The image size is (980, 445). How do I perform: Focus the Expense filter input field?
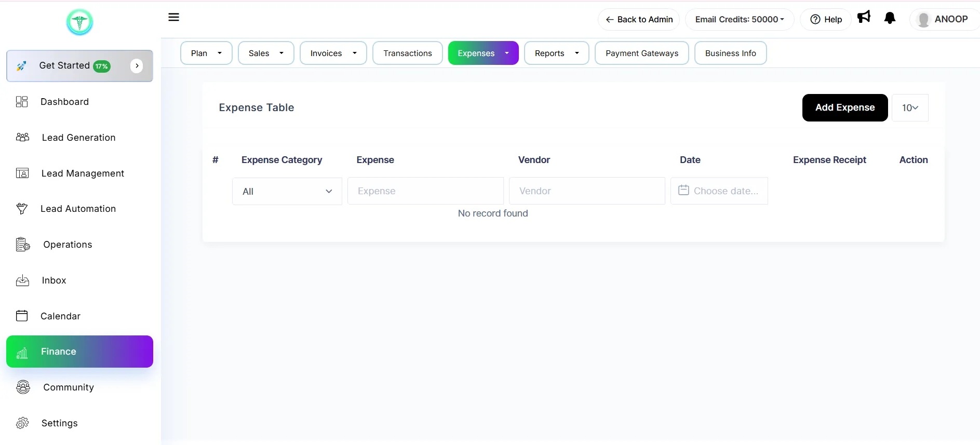coord(425,191)
